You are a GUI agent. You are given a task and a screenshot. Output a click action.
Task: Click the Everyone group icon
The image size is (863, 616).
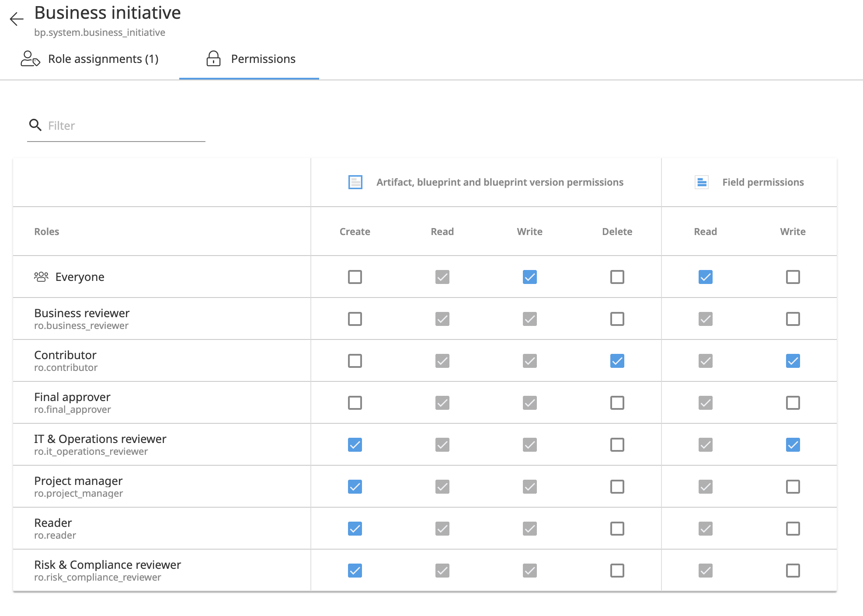[x=41, y=277]
